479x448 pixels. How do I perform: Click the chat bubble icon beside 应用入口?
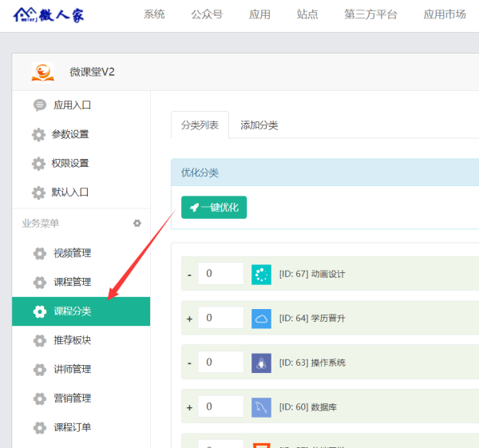point(39,105)
